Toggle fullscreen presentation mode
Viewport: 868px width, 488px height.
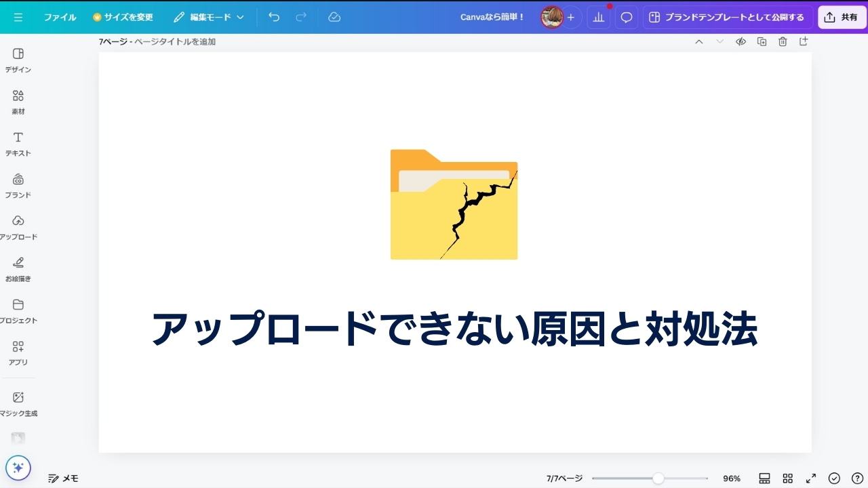click(810, 478)
